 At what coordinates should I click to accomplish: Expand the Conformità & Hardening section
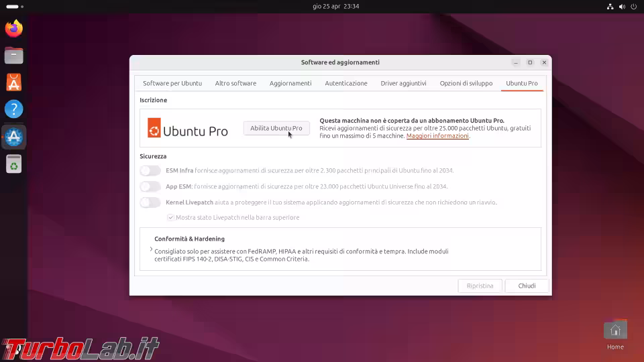pyautogui.click(x=151, y=249)
